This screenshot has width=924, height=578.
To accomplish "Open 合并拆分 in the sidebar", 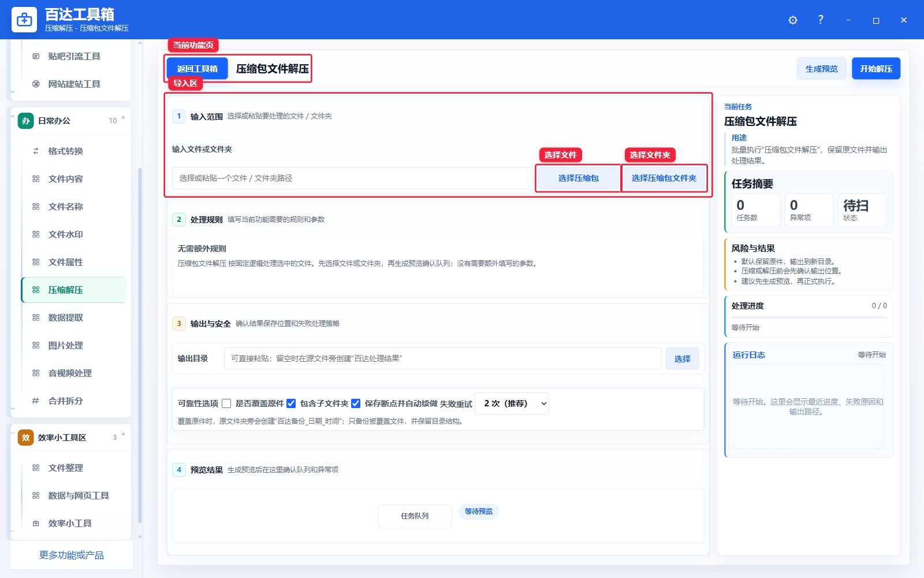I will tap(74, 401).
